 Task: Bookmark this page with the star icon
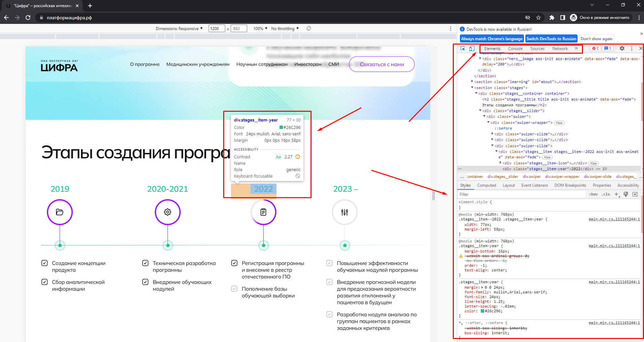pyautogui.click(x=538, y=18)
